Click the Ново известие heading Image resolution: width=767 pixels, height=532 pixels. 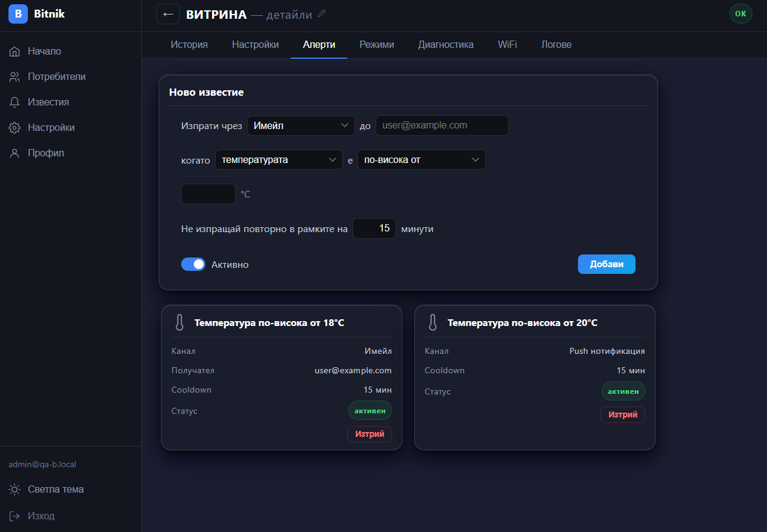[206, 93]
